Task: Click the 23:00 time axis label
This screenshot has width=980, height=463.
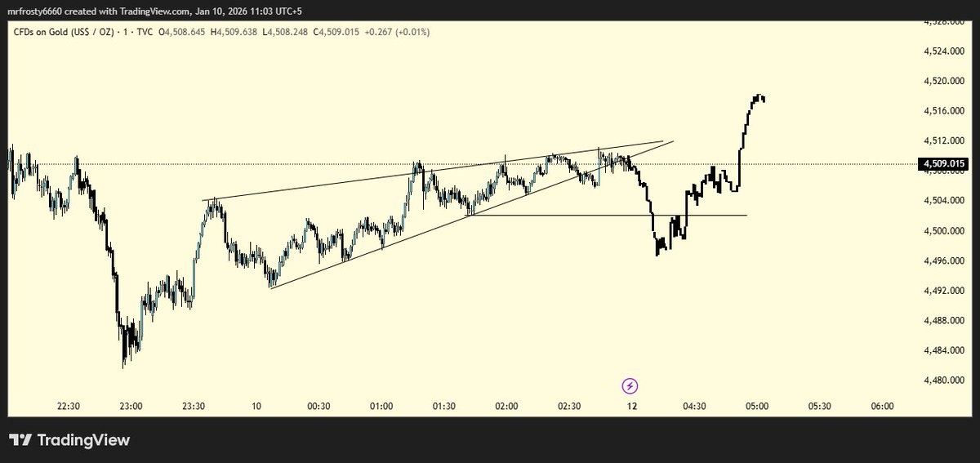Action: 131,406
